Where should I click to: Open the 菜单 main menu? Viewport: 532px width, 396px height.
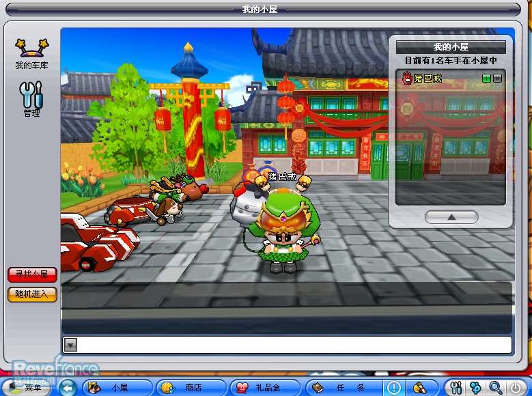point(27,387)
